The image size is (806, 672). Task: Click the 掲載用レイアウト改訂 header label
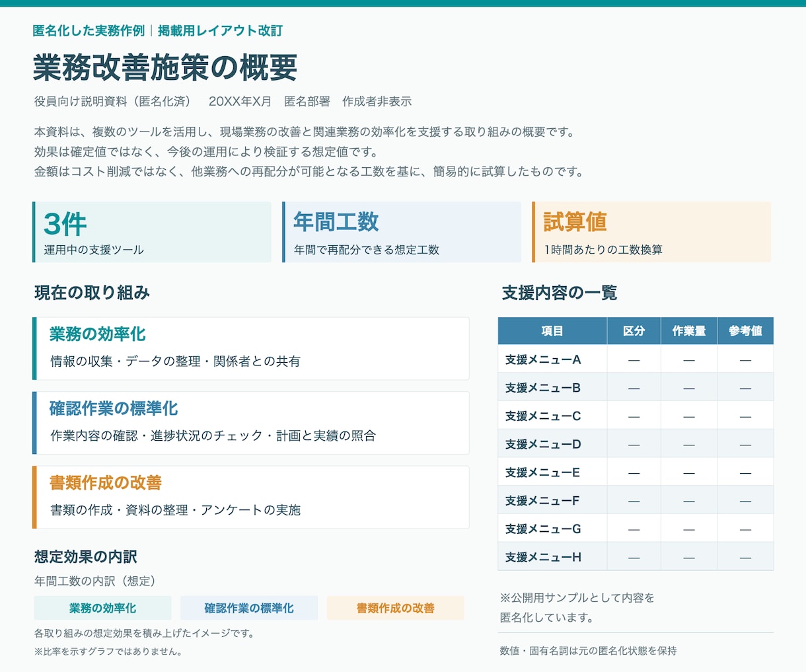coord(220,30)
